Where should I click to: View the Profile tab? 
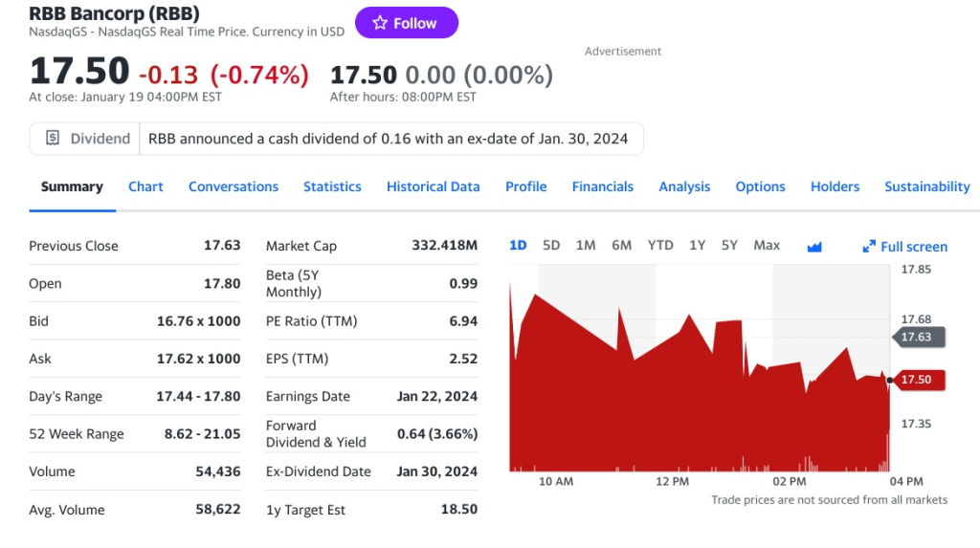click(525, 186)
